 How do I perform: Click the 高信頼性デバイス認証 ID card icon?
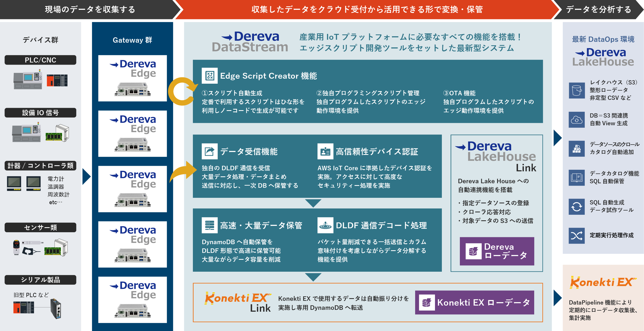coord(325,151)
